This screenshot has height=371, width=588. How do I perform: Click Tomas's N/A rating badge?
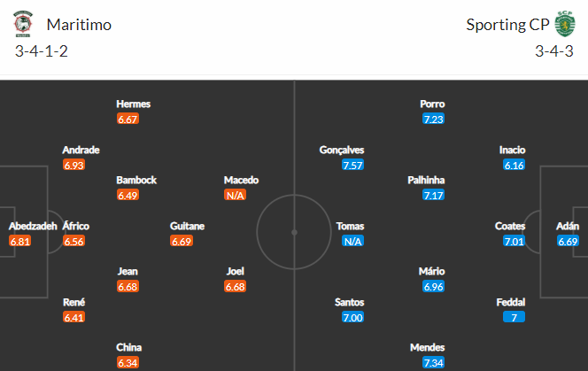pos(353,241)
